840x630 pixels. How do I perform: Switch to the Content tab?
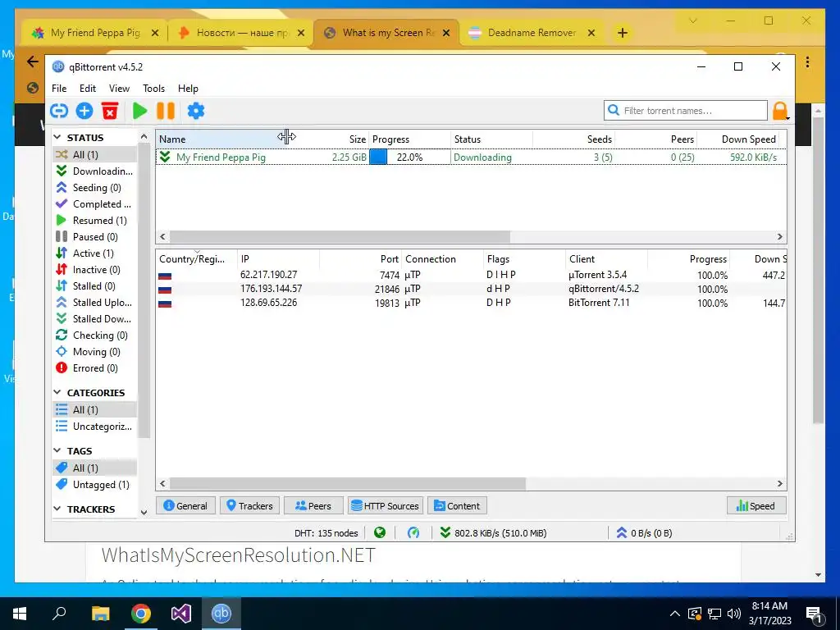click(x=457, y=505)
